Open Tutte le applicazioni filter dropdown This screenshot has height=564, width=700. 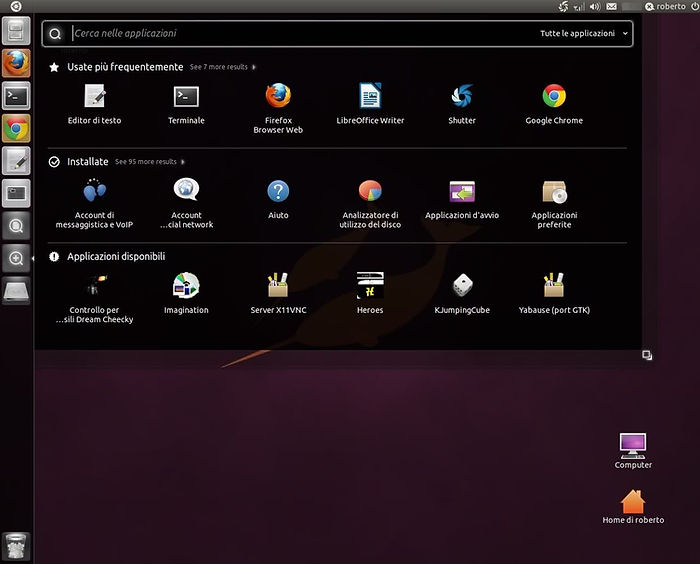click(583, 33)
